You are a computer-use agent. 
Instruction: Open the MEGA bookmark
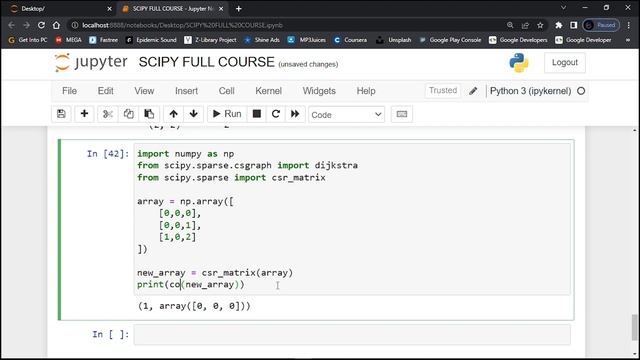click(x=69, y=40)
